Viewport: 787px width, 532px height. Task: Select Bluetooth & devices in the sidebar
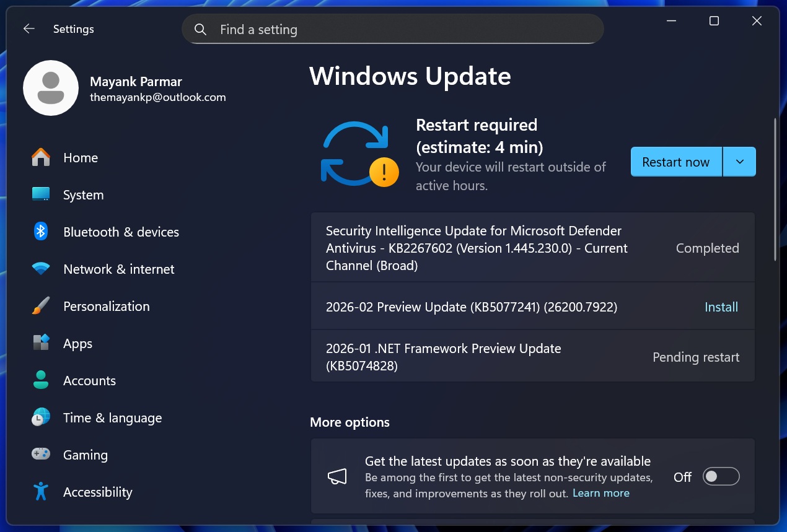coord(121,232)
